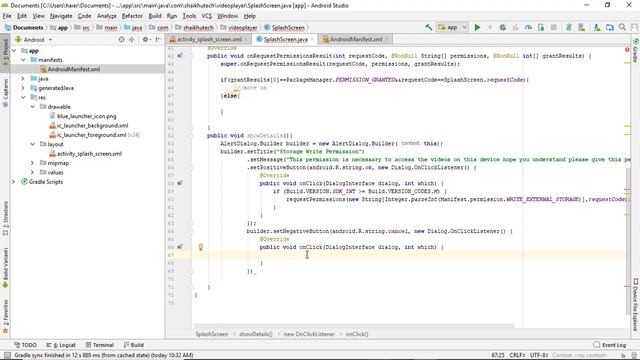Click videoplayer in navigation breadcrumb
Screen dimensions: 640x360
242,28
